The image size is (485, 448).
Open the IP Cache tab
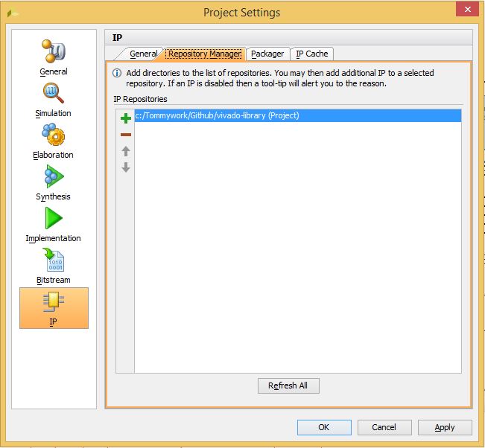312,54
